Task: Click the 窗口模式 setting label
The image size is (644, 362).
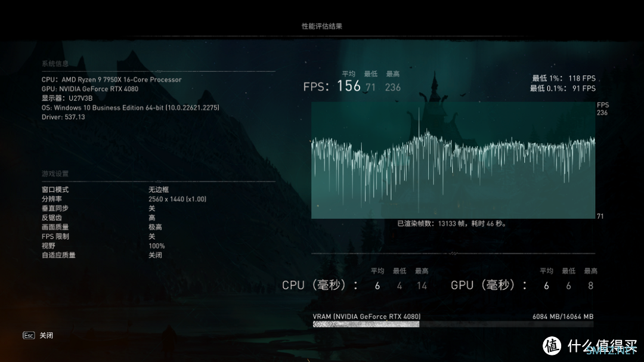Action: 55,190
